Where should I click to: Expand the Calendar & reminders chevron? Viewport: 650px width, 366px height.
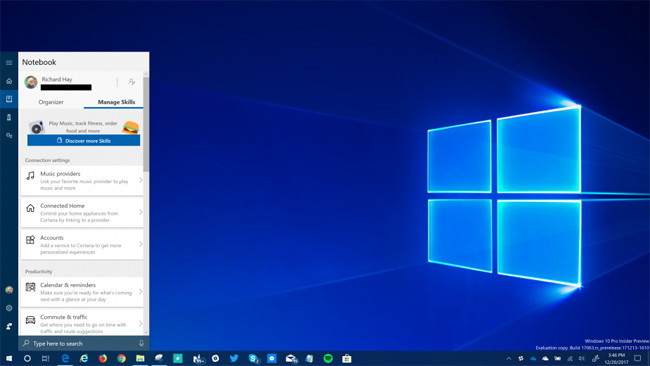pos(141,292)
